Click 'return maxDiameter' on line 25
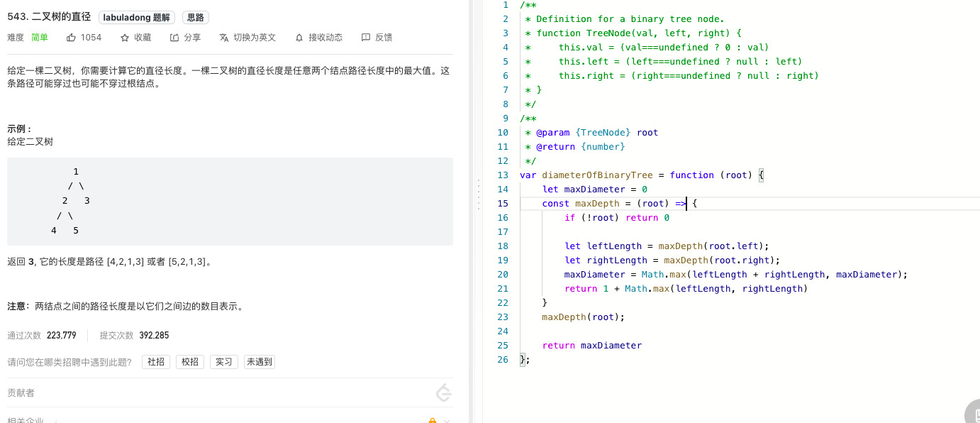This screenshot has width=980, height=423. tap(592, 346)
